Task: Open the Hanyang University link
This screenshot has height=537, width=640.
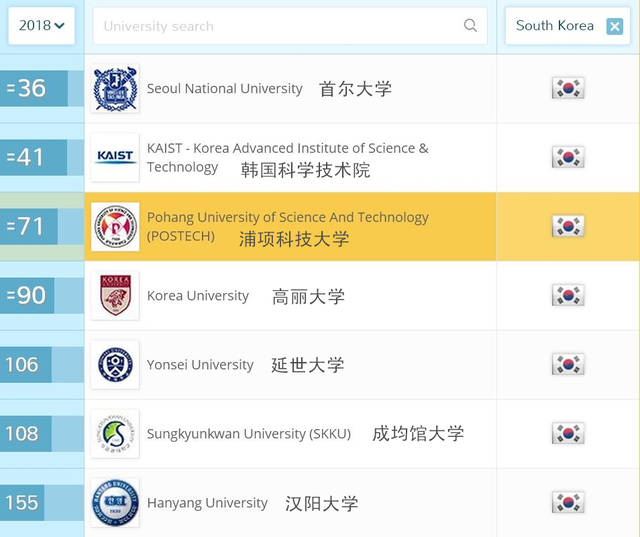Action: (207, 503)
